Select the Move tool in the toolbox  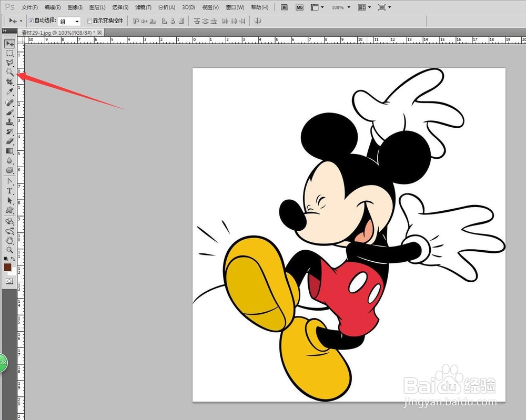click(9, 44)
